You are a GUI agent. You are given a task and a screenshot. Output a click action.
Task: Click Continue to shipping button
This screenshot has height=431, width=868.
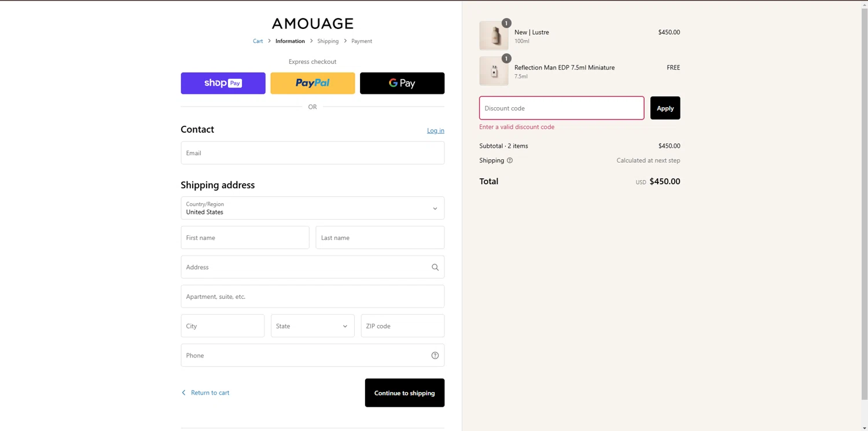point(404,393)
